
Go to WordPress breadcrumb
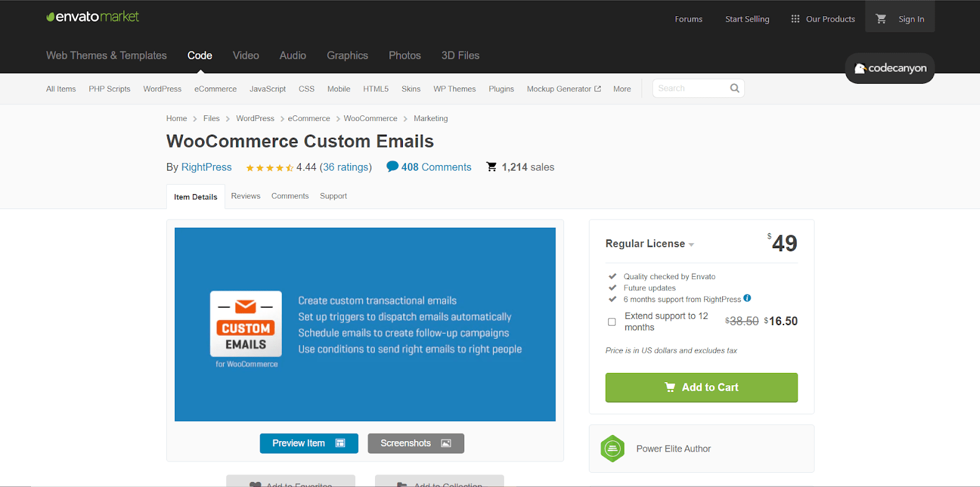pos(255,118)
